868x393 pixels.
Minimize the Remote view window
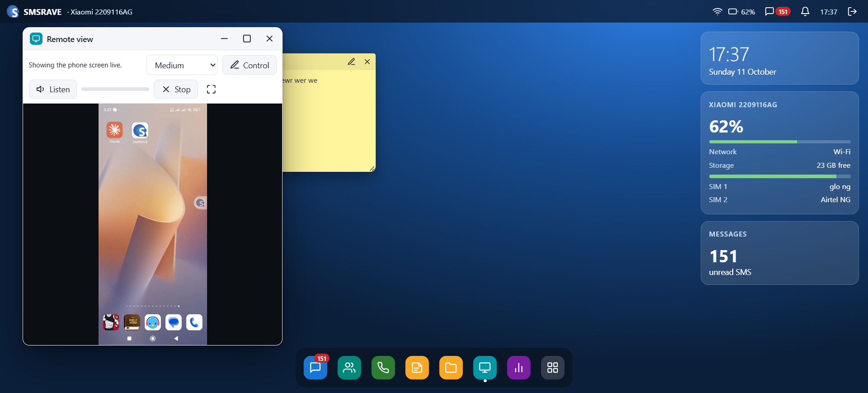pos(224,39)
